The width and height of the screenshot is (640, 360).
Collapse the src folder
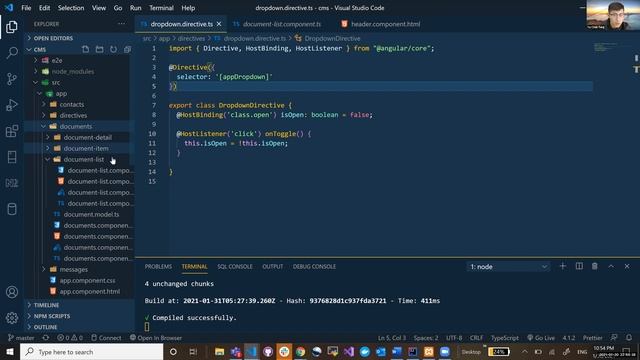pyautogui.click(x=56, y=82)
